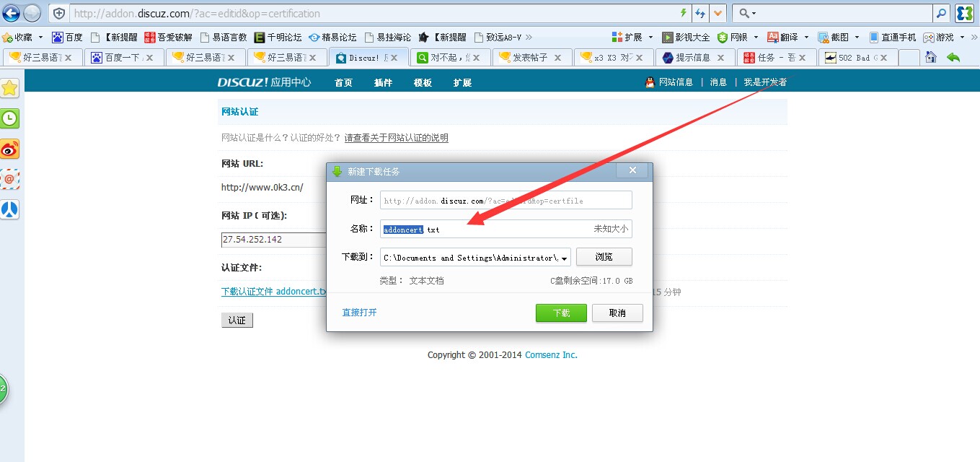
Task: Open the 游戏 games tool icon
Action: tap(941, 37)
